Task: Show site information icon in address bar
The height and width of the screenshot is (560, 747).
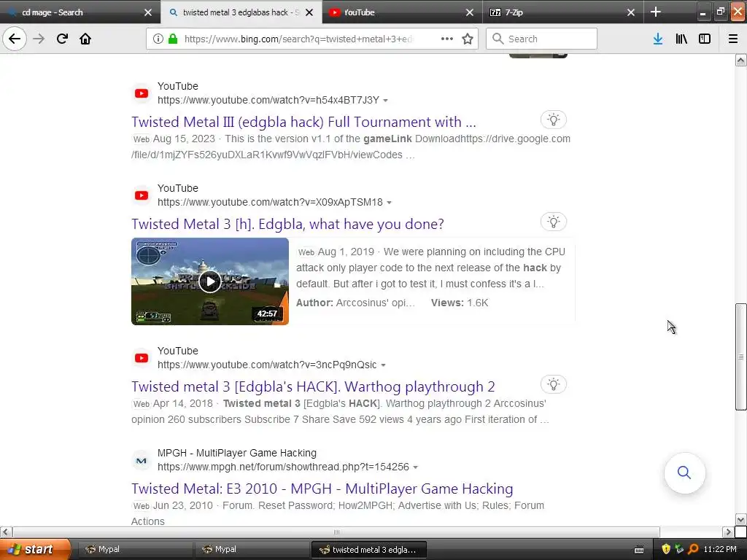Action: pos(158,39)
